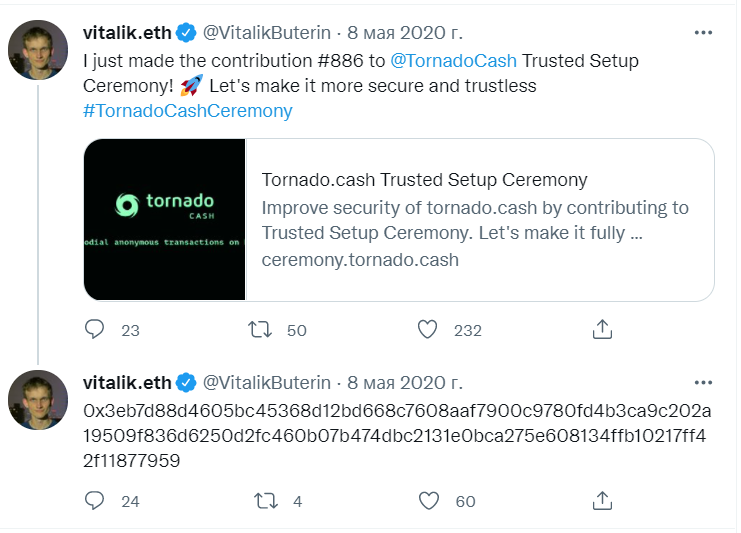Image resolution: width=741 pixels, height=533 pixels.
Task: Click @VitalikButerin handle in second tweet
Action: coord(267,382)
